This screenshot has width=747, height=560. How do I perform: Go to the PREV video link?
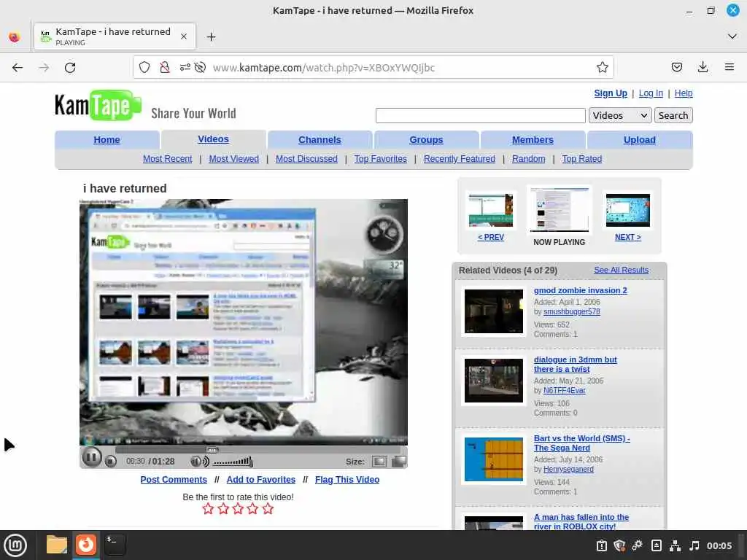click(491, 237)
